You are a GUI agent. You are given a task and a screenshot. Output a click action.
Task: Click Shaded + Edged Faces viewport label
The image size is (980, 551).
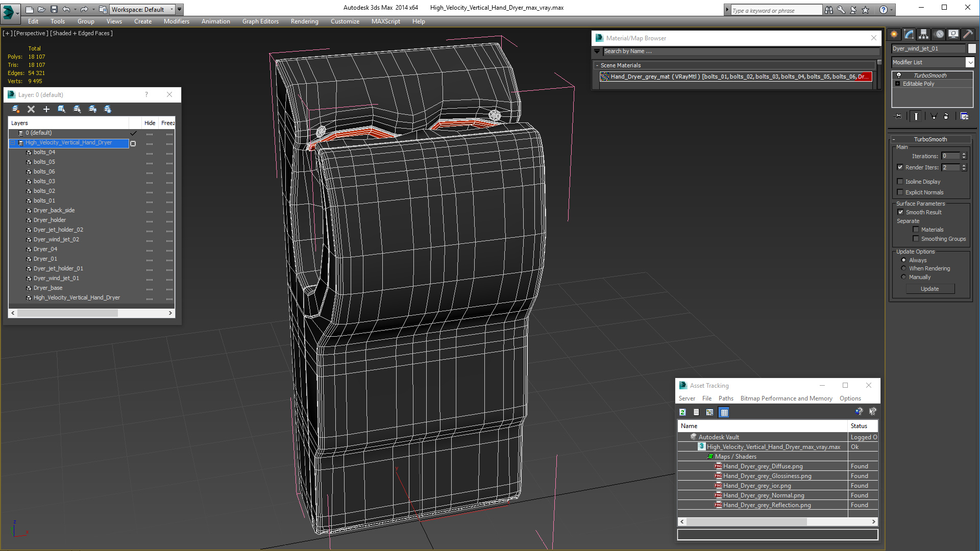click(82, 33)
